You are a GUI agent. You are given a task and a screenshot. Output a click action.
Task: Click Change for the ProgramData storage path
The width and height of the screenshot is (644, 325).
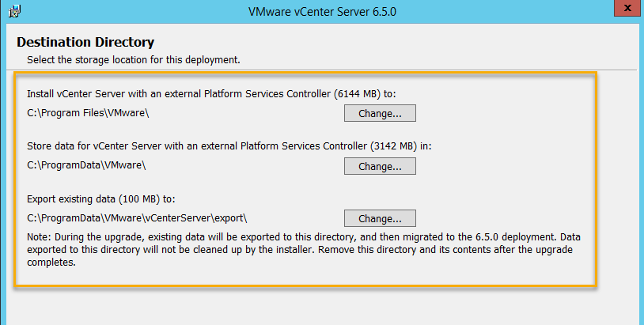click(x=380, y=166)
